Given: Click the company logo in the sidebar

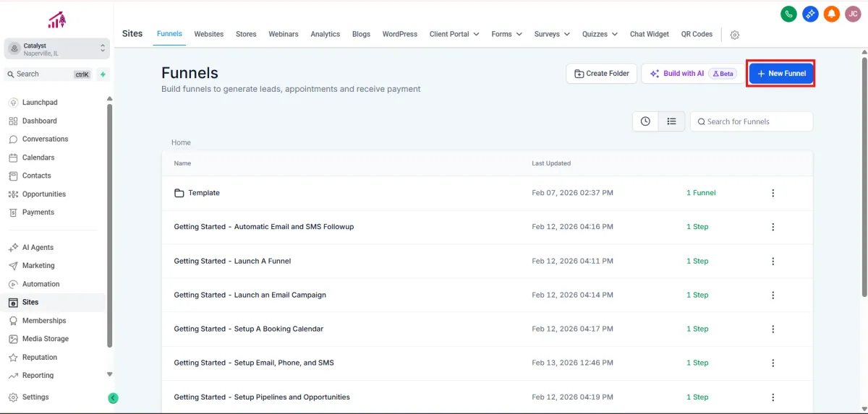Looking at the screenshot, I should pyautogui.click(x=57, y=20).
